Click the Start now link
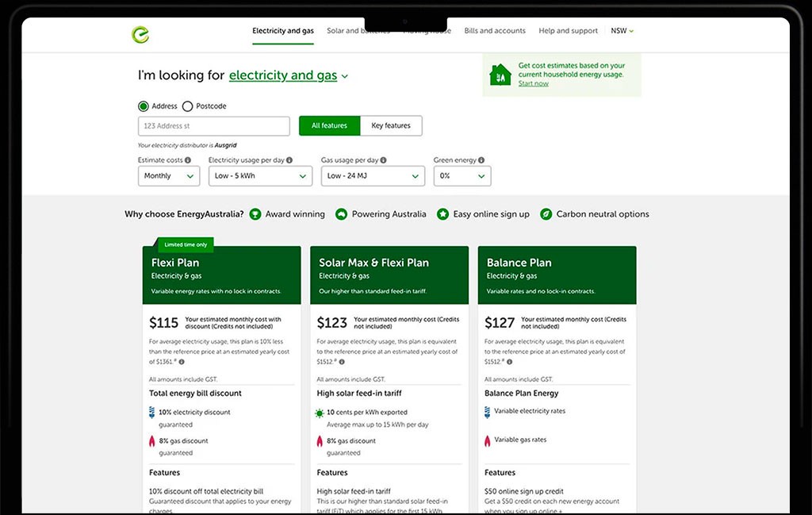The height and width of the screenshot is (515, 812). point(534,83)
